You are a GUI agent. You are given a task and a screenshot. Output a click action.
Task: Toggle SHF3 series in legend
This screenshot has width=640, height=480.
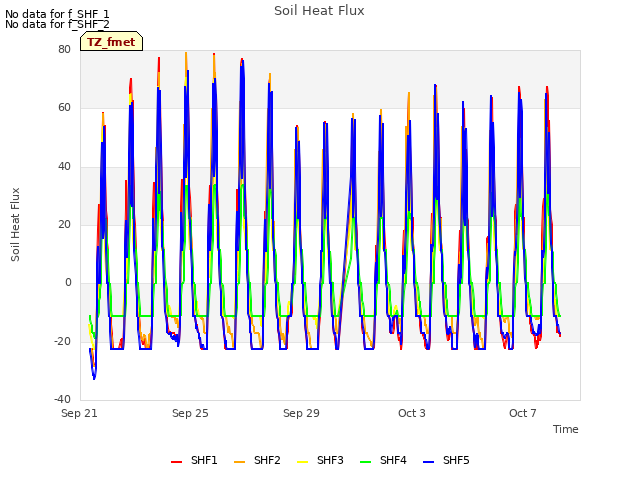coord(320,460)
